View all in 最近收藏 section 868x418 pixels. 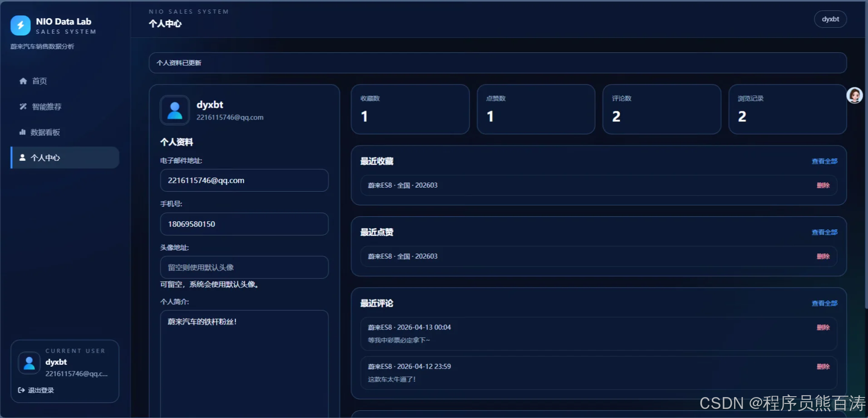coord(824,161)
